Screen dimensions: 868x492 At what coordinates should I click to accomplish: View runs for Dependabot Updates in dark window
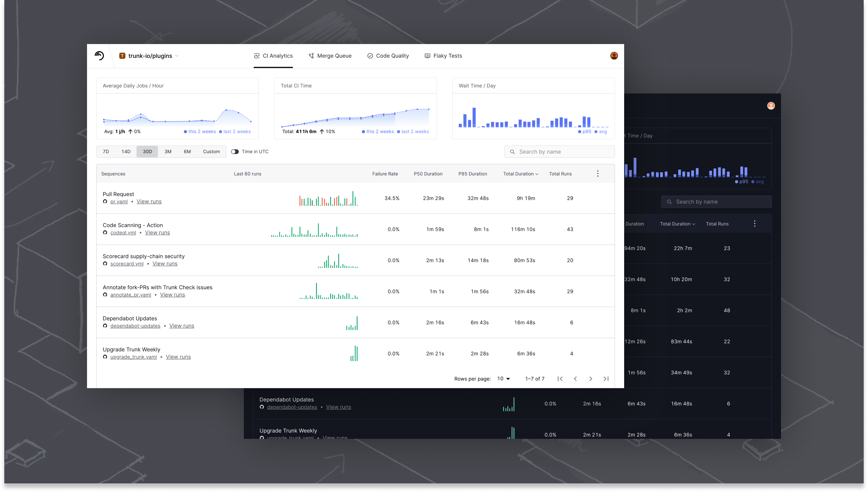339,407
